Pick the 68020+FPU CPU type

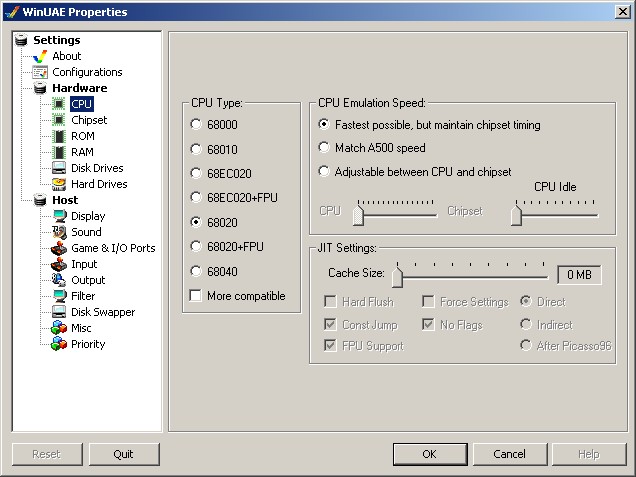pyautogui.click(x=227, y=247)
